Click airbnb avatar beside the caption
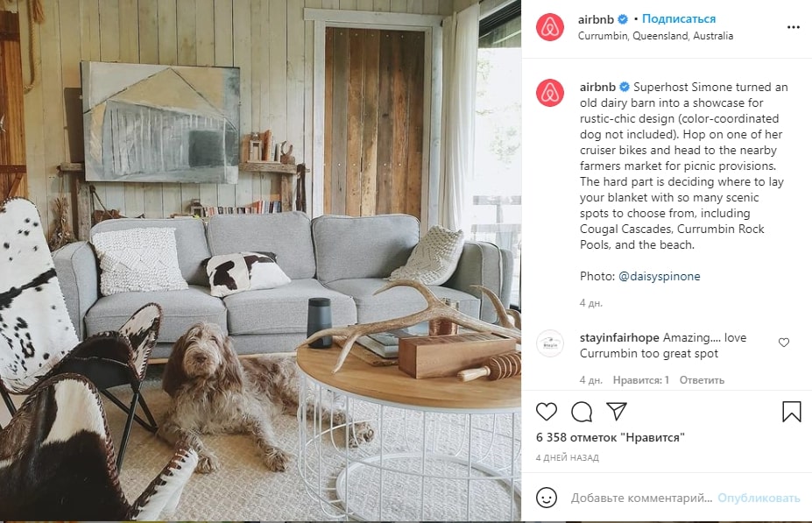 [x=550, y=93]
